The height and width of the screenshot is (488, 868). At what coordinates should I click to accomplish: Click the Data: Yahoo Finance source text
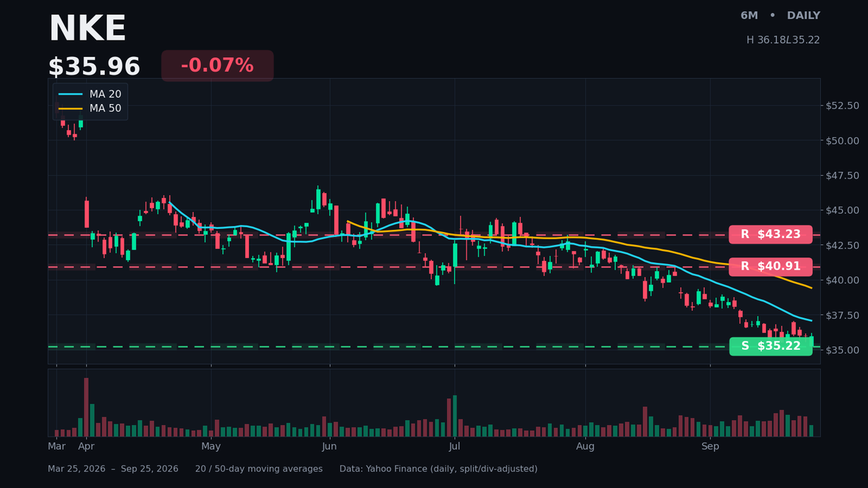tap(438, 469)
